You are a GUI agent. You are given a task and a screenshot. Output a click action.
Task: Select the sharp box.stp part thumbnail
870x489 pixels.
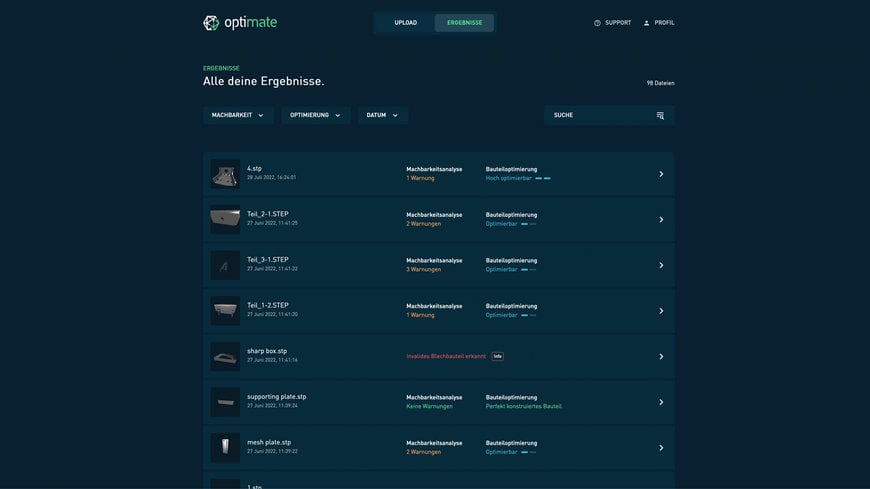(225, 356)
